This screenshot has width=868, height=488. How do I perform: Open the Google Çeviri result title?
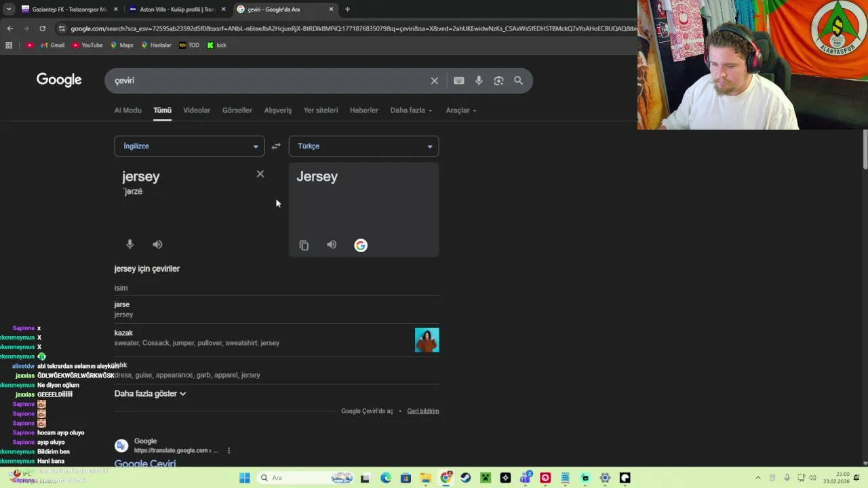[145, 464]
